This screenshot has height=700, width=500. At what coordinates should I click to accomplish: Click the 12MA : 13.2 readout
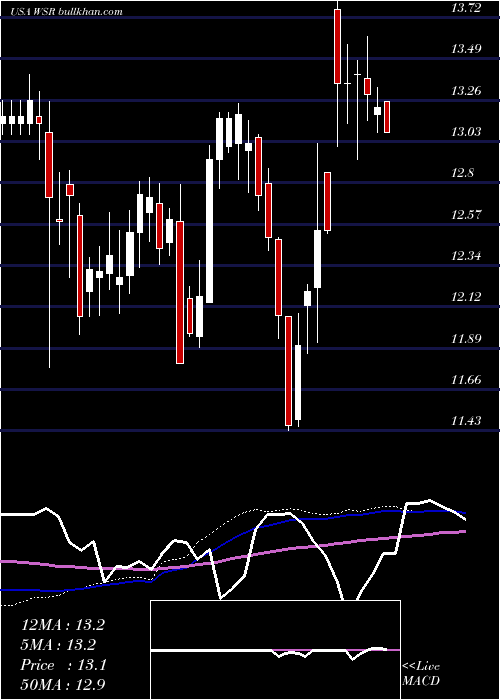pos(62,625)
